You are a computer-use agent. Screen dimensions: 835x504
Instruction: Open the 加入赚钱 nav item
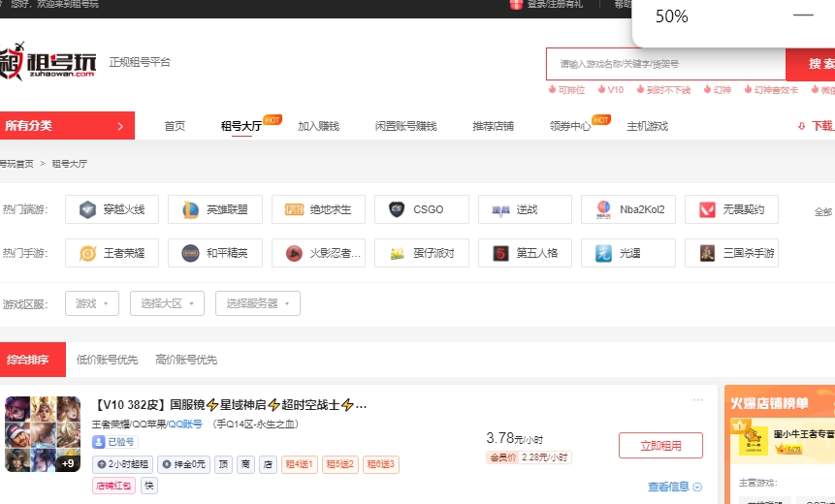pos(318,126)
